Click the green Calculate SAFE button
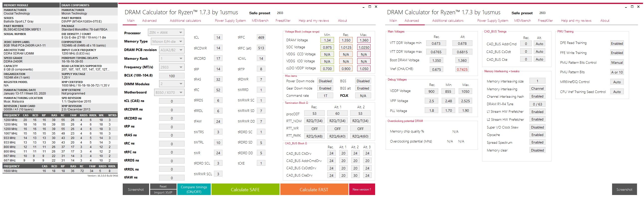This screenshot has height=199, width=644. pos(245,189)
